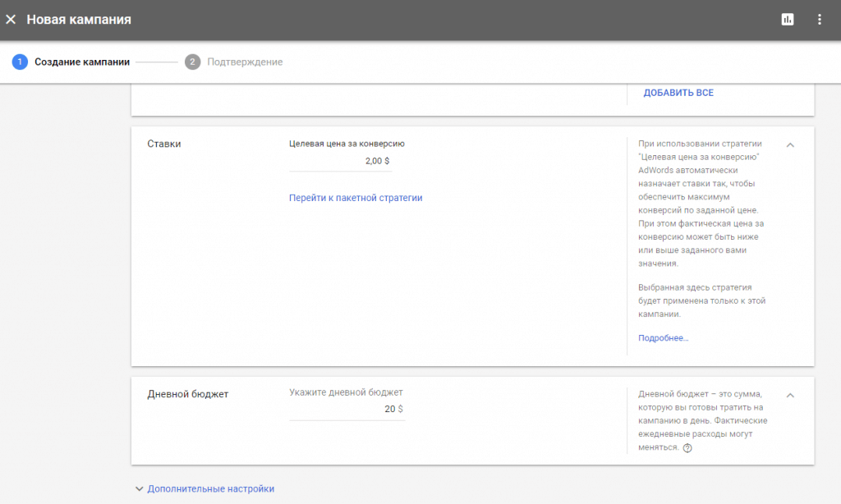Click the step 1 numbered circle
The width and height of the screenshot is (841, 504).
click(20, 62)
